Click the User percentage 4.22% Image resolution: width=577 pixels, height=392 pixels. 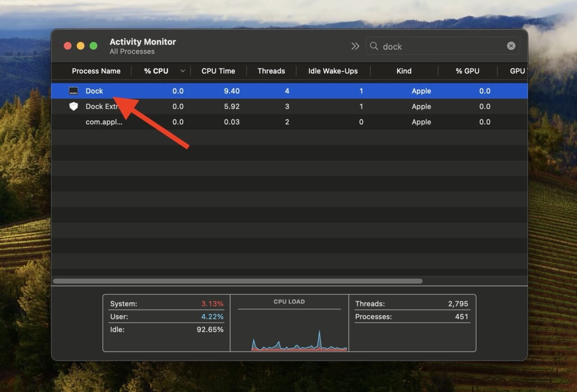[212, 317]
